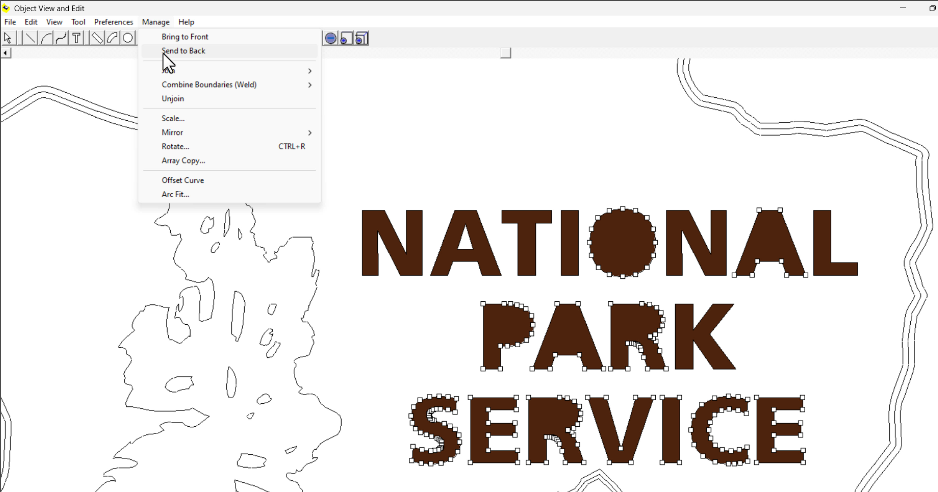Select the pointer selection tool

tap(8, 38)
